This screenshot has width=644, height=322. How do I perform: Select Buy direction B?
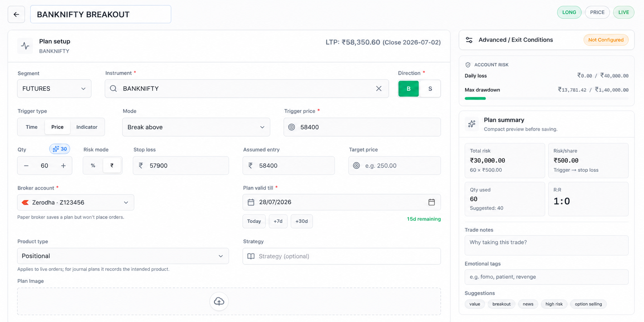coord(408,89)
